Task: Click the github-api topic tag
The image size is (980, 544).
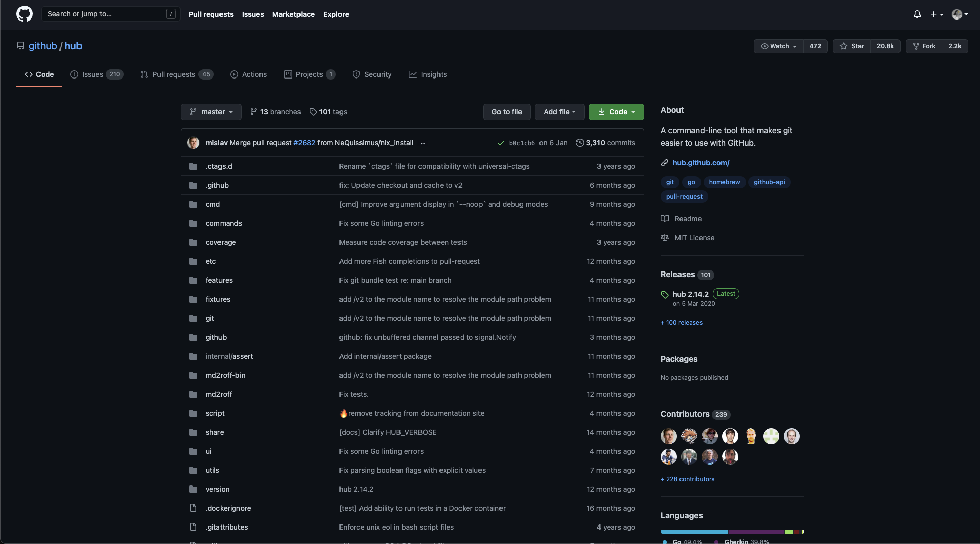Action: click(x=769, y=182)
